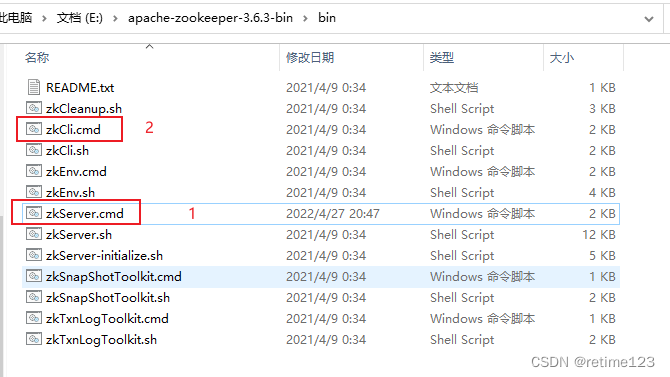Click the bin breadcrumb segment

tap(327, 18)
